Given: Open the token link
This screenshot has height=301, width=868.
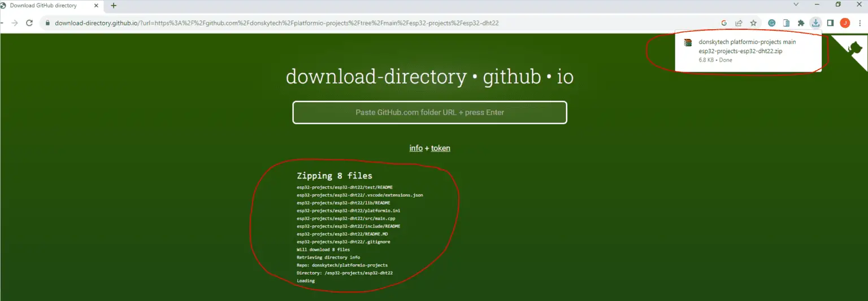Looking at the screenshot, I should [x=441, y=148].
